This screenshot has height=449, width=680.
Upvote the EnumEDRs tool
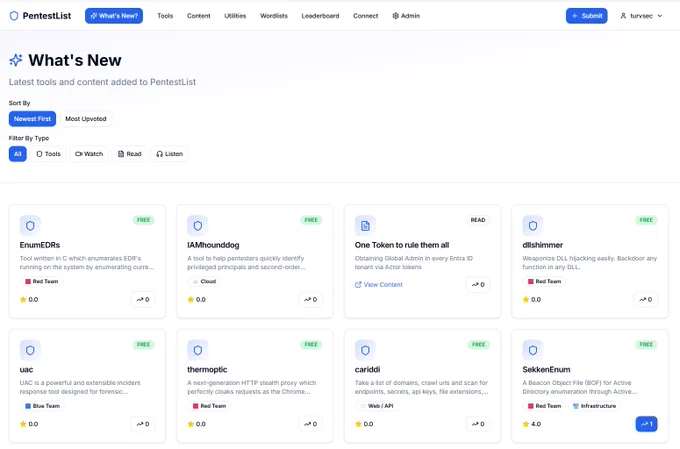(143, 299)
